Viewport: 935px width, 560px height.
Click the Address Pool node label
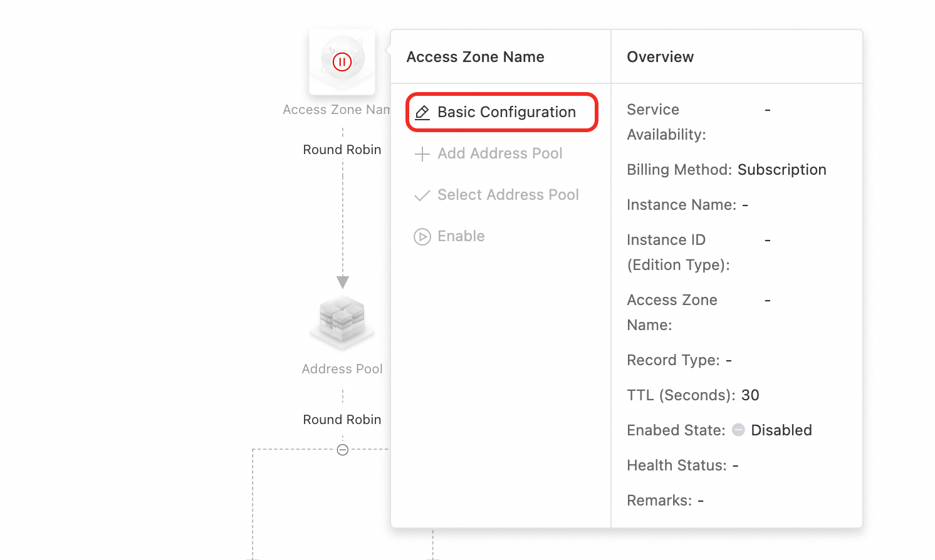coord(342,369)
